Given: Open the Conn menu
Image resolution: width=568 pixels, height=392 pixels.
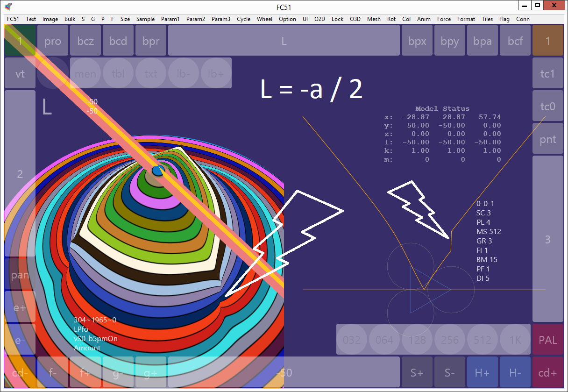Looking at the screenshot, I should click(x=523, y=19).
